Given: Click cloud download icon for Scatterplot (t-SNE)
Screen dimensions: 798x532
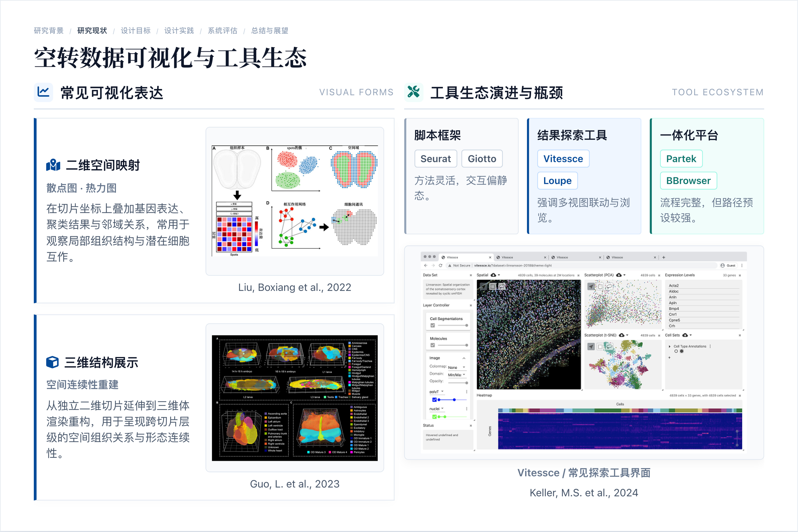Looking at the screenshot, I should tap(622, 335).
